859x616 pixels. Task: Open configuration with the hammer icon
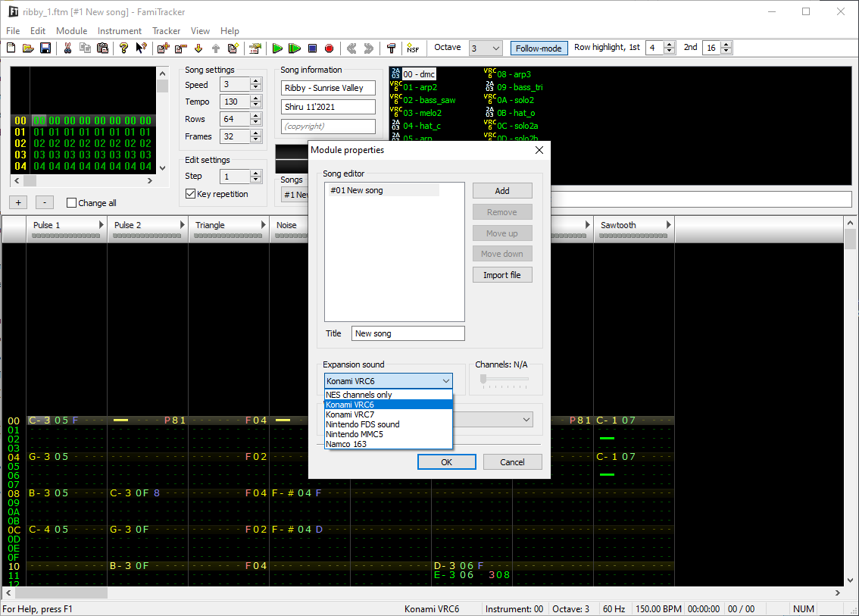coord(391,48)
